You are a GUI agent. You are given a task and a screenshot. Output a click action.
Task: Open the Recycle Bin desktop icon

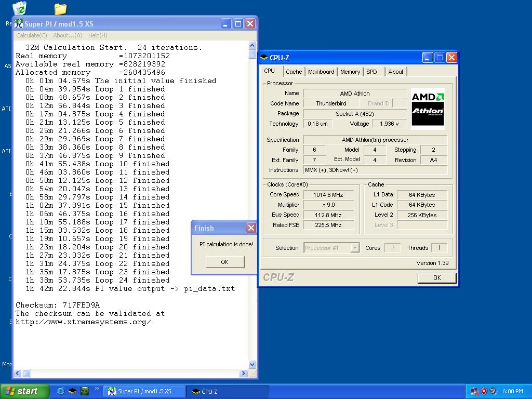tap(20, 8)
